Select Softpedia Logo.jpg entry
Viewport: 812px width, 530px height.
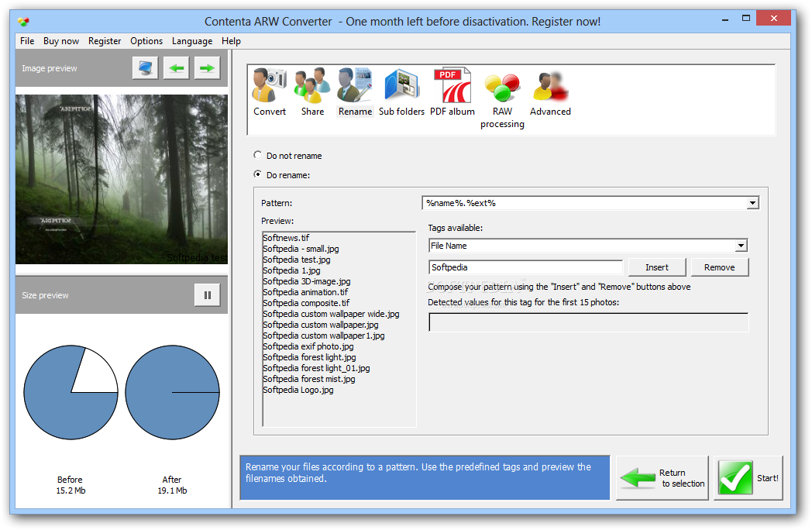298,390
